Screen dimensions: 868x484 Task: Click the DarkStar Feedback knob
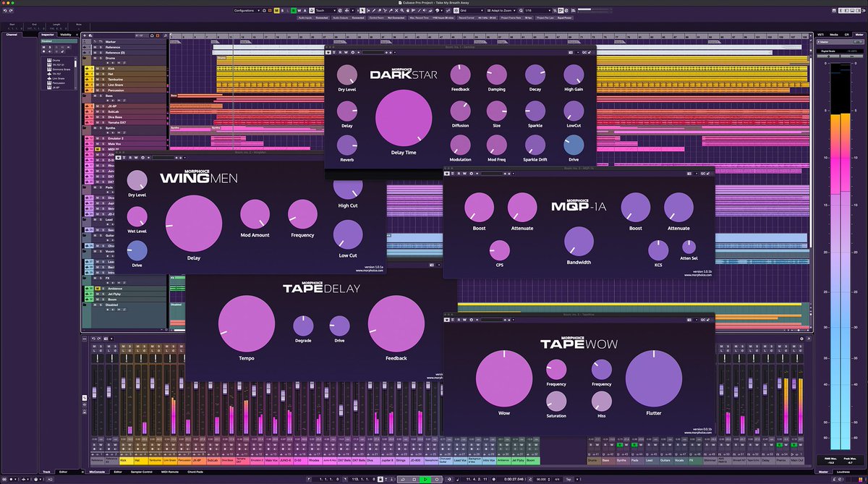(x=460, y=74)
